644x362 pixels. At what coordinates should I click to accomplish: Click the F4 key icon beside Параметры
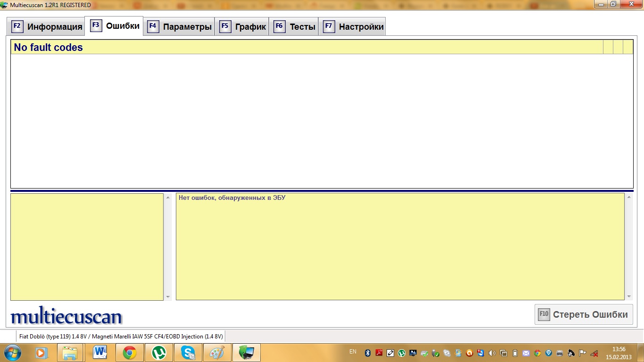(153, 26)
